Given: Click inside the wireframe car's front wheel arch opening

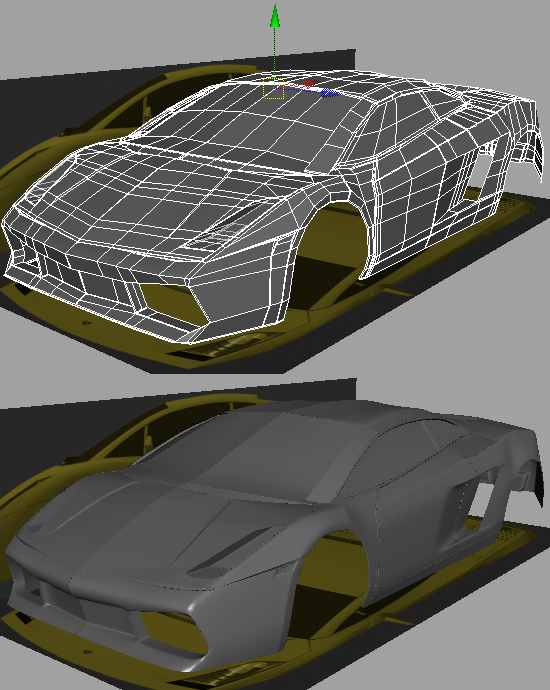Looking at the screenshot, I should pos(334,246).
